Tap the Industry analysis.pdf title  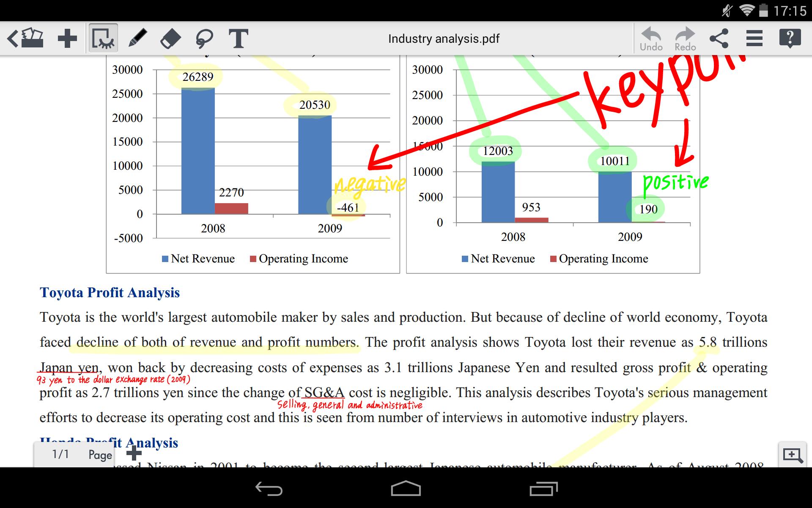(x=444, y=39)
